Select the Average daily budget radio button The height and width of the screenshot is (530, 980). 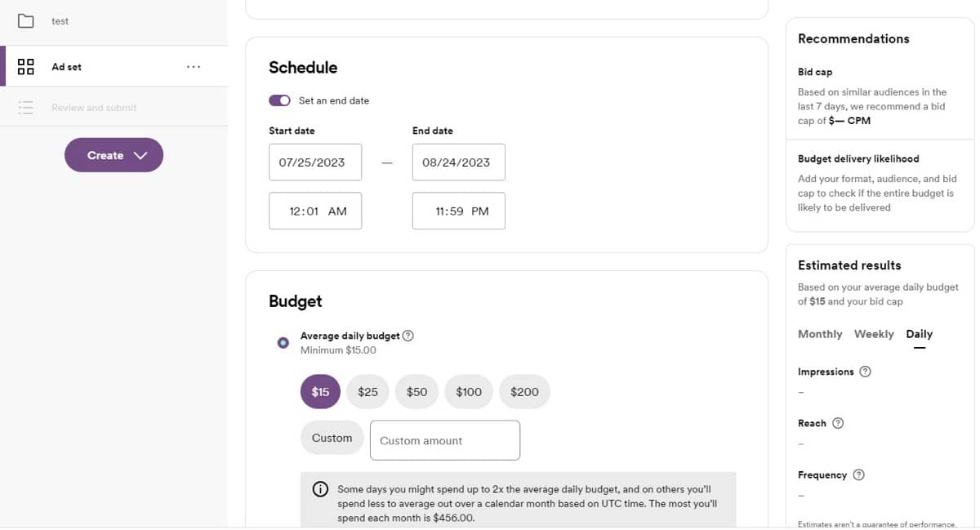[283, 343]
